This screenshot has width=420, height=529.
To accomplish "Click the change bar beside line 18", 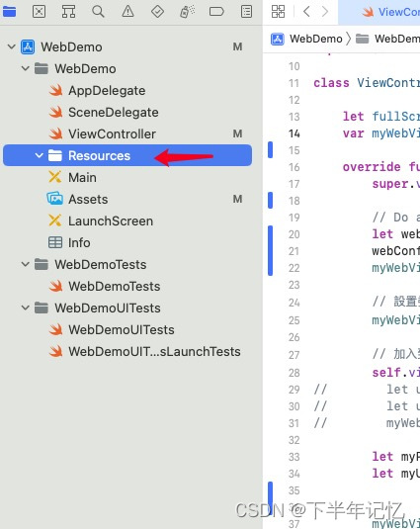I will point(271,201).
